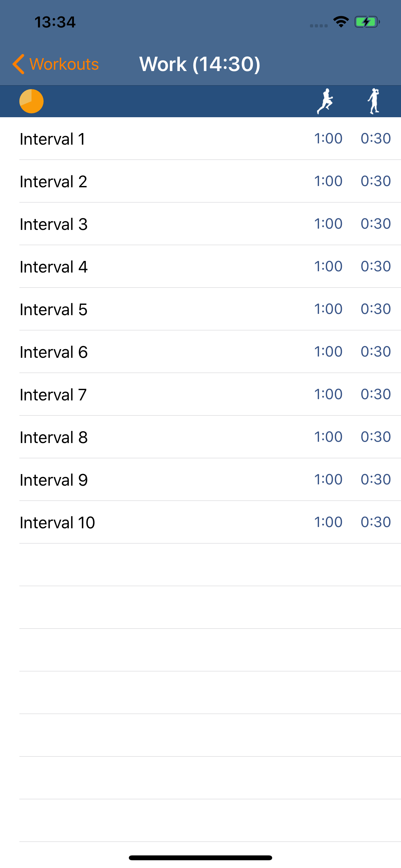This screenshot has width=401, height=868.
Task: Select Interval 4 row
Action: (200, 266)
